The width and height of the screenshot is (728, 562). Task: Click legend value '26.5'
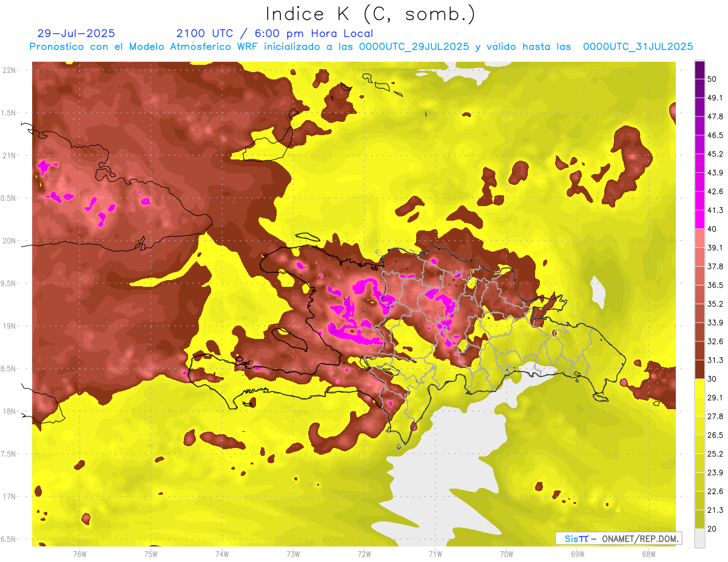715,435
